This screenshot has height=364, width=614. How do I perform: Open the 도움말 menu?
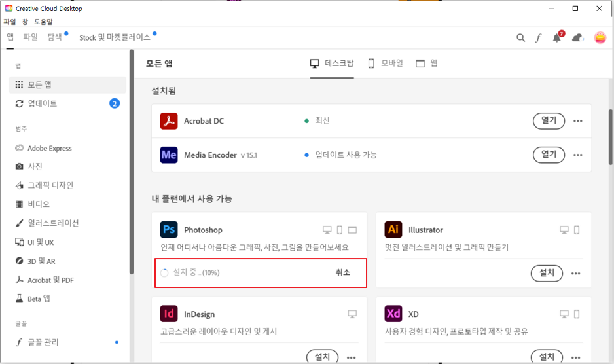click(43, 22)
